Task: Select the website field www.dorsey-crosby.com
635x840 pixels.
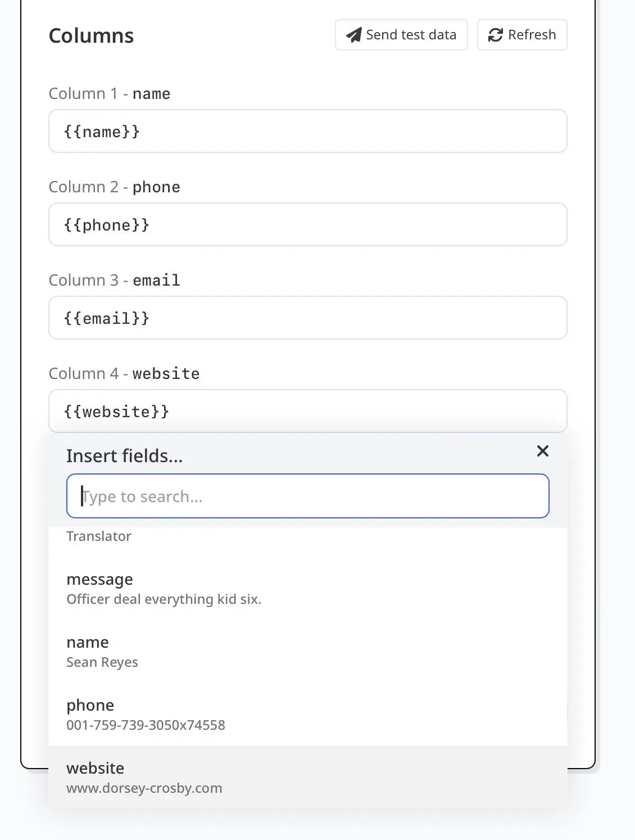Action: [144, 778]
